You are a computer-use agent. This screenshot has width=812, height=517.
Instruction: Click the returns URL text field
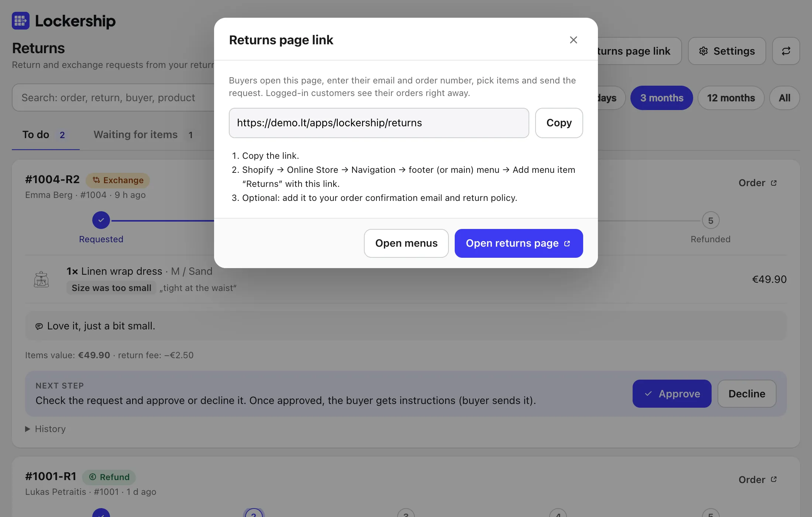[379, 123]
